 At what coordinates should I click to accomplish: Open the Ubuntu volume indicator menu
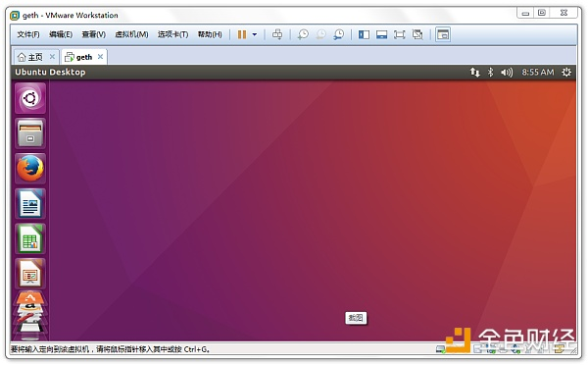[x=507, y=72]
